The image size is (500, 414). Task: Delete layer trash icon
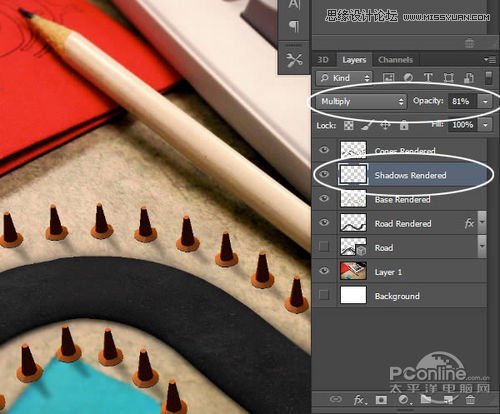click(x=470, y=399)
